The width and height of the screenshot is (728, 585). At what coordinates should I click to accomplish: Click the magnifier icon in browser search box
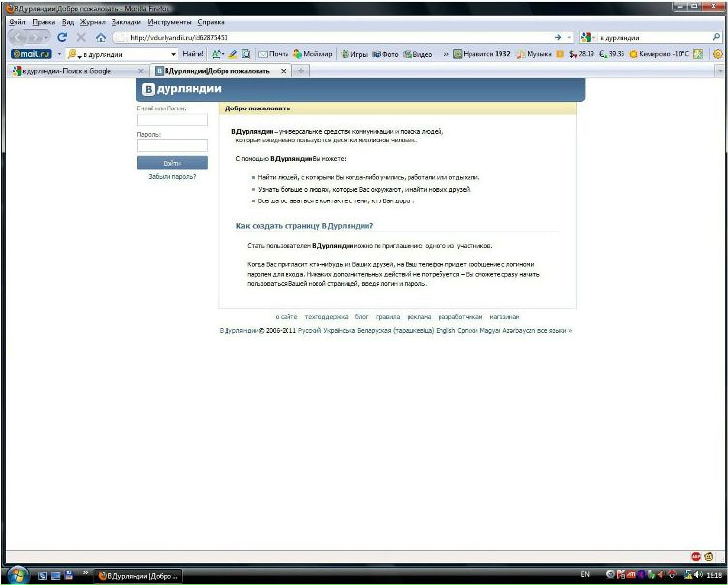(x=716, y=37)
